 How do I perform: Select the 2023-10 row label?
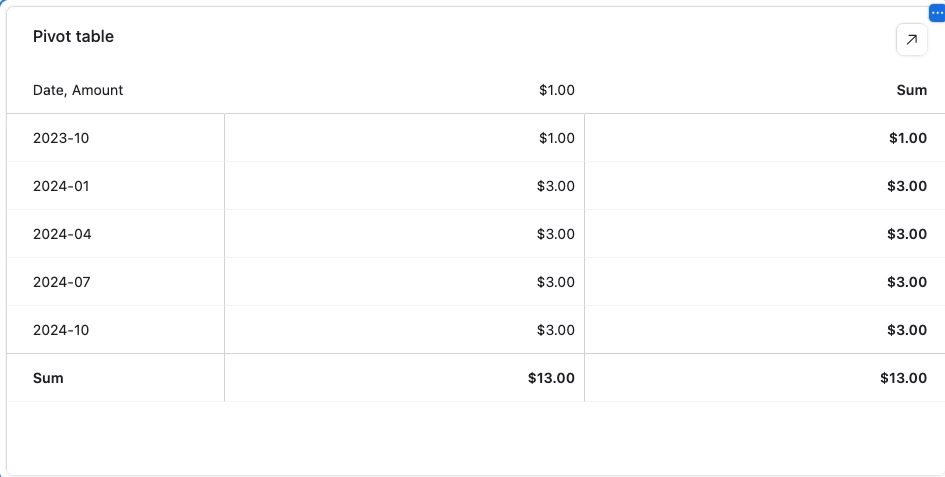61,138
